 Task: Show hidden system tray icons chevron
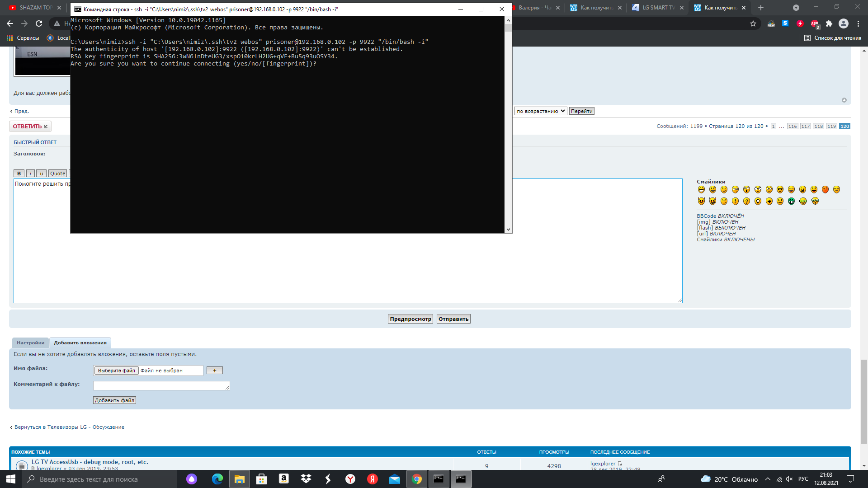click(768, 479)
